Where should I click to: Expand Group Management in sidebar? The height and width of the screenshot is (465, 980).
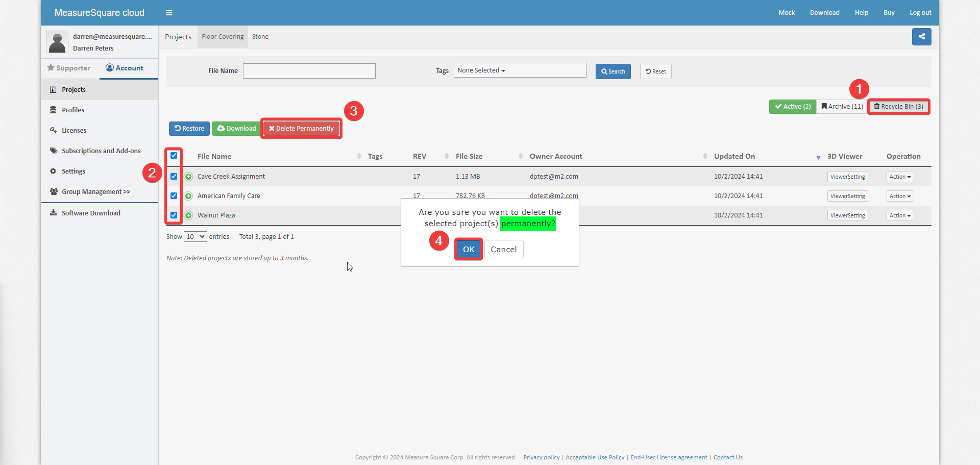100,192
